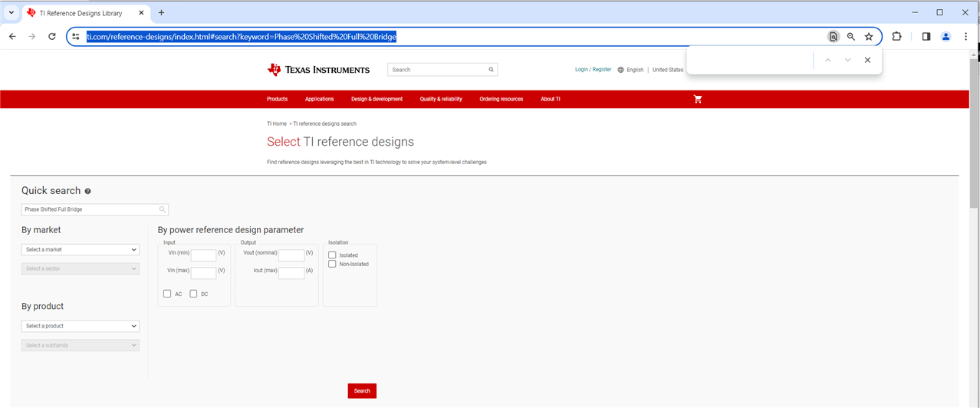980x408 pixels.
Task: Close the TI Reference Designs Library tab
Action: 141,13
